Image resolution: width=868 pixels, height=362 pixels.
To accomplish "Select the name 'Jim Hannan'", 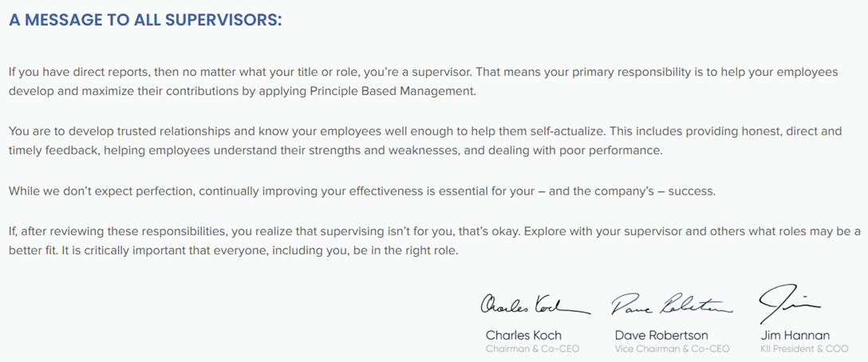I will (795, 336).
